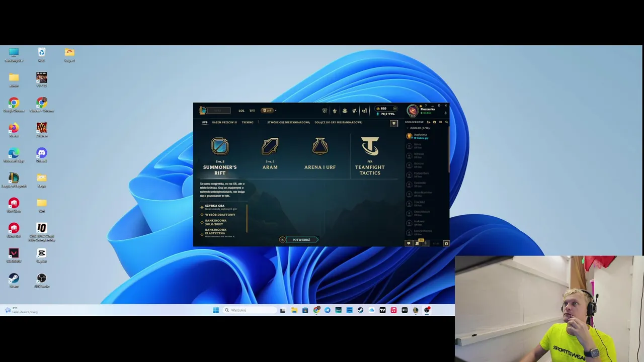Screen dimensions: 644x362
Task: Open the Windows Start button
Action: tap(216, 310)
